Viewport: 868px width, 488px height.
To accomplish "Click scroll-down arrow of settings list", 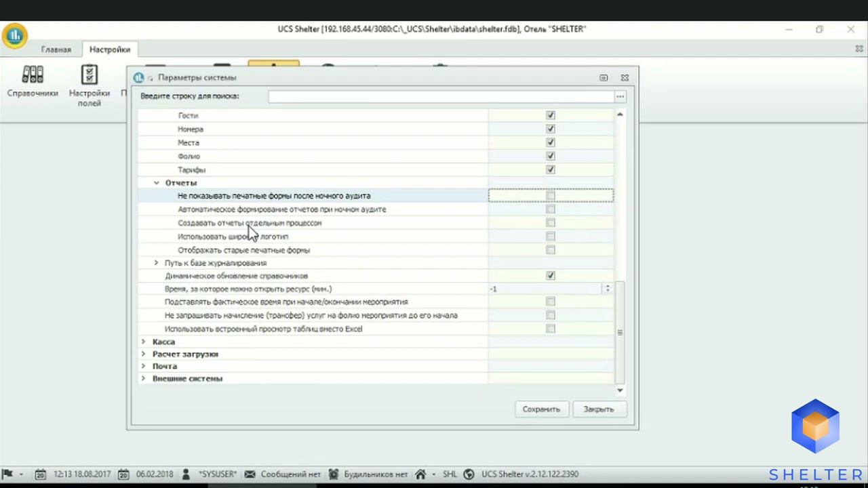I will [x=620, y=390].
